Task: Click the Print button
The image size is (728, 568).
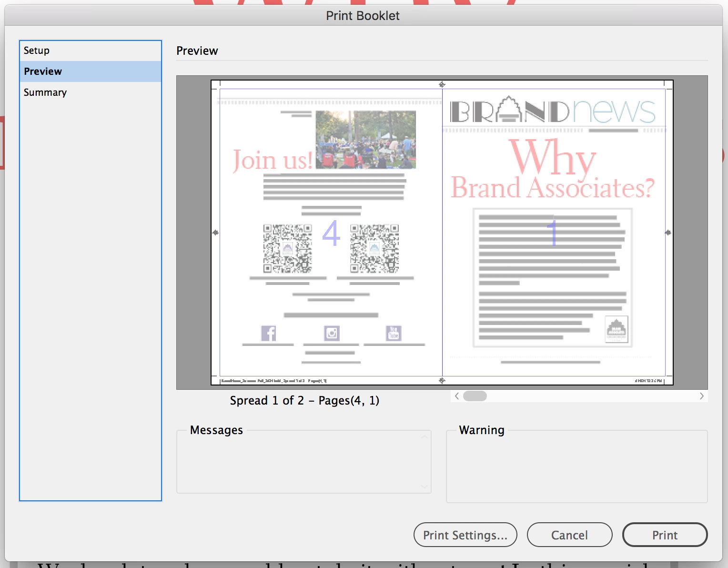Action: pos(665,535)
